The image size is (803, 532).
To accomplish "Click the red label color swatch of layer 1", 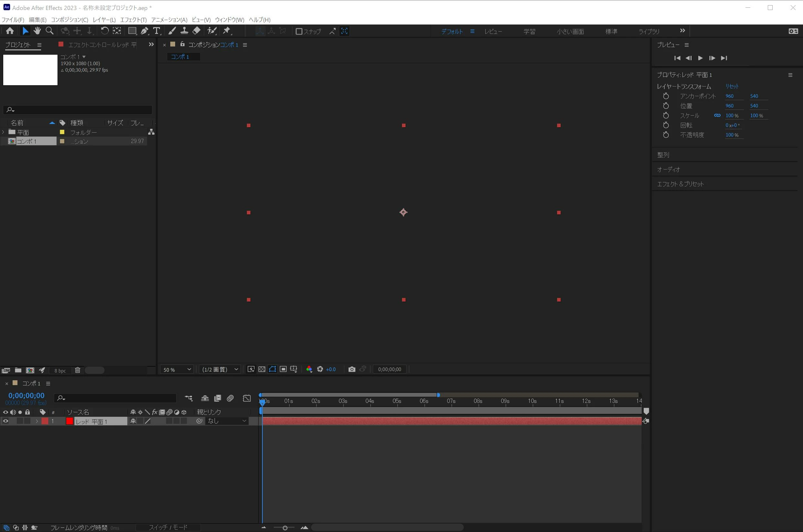I will (x=45, y=421).
